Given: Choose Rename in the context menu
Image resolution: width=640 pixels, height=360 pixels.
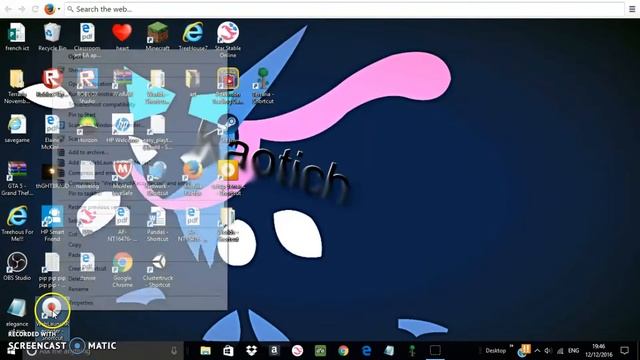Looking at the screenshot, I should point(78,289).
